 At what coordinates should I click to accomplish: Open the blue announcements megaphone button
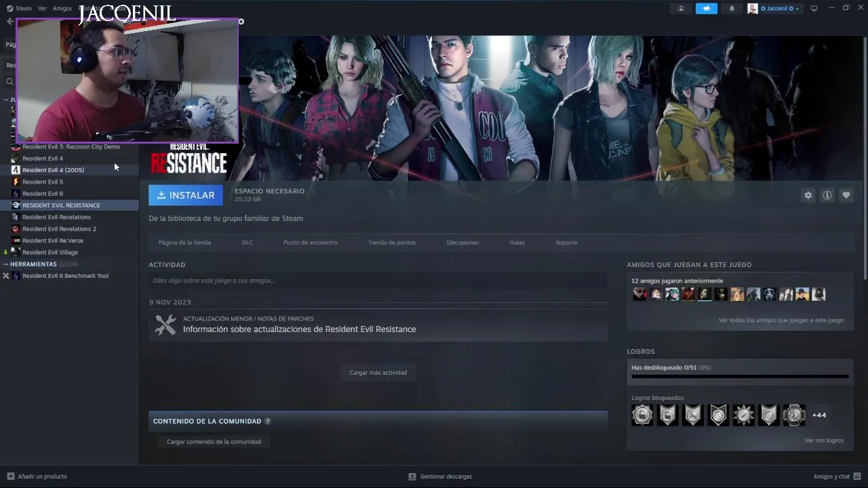point(706,8)
